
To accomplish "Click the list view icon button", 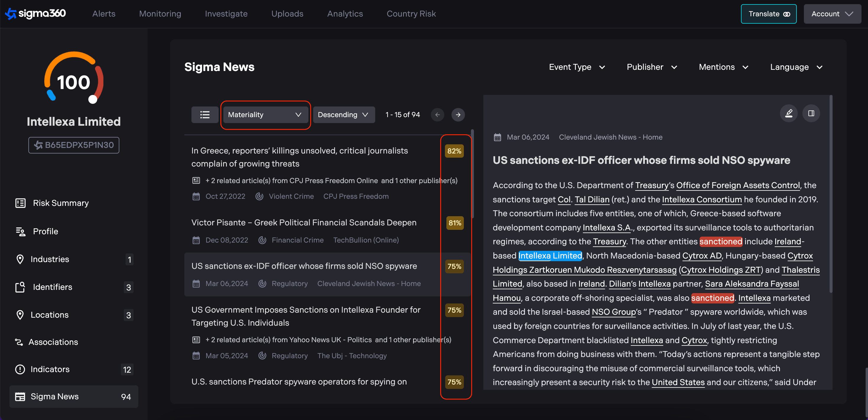I will coord(204,115).
